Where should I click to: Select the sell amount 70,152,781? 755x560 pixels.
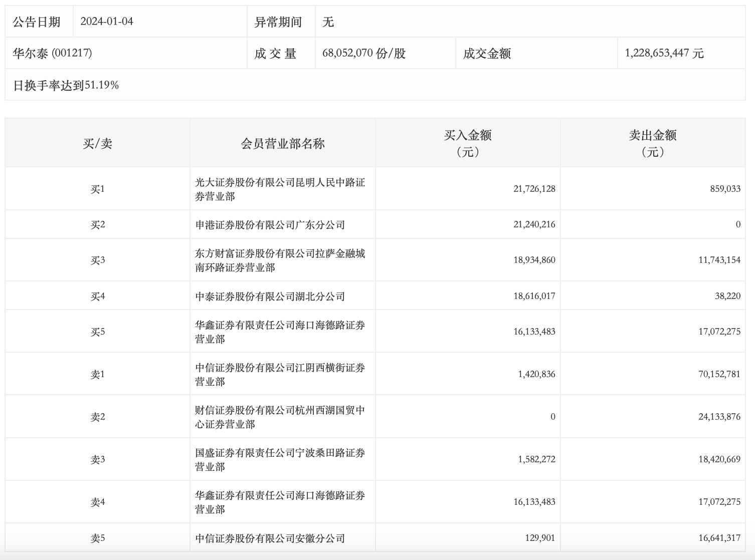719,374
